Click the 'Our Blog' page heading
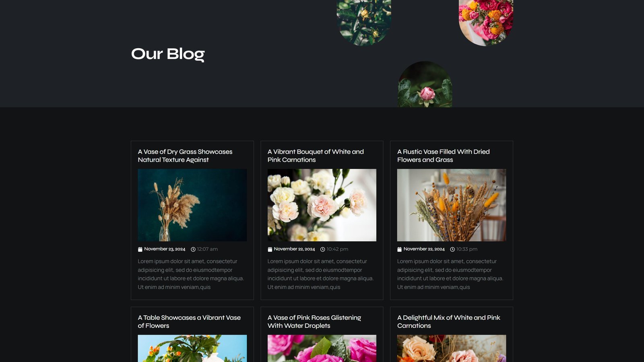This screenshot has width=644, height=362. (x=168, y=54)
